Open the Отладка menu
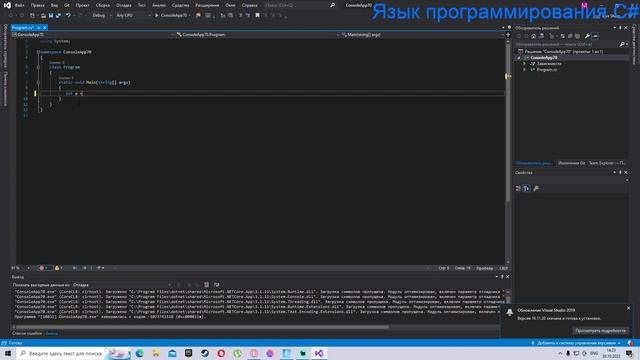Viewport: 640px width, 360px height. [x=124, y=5]
